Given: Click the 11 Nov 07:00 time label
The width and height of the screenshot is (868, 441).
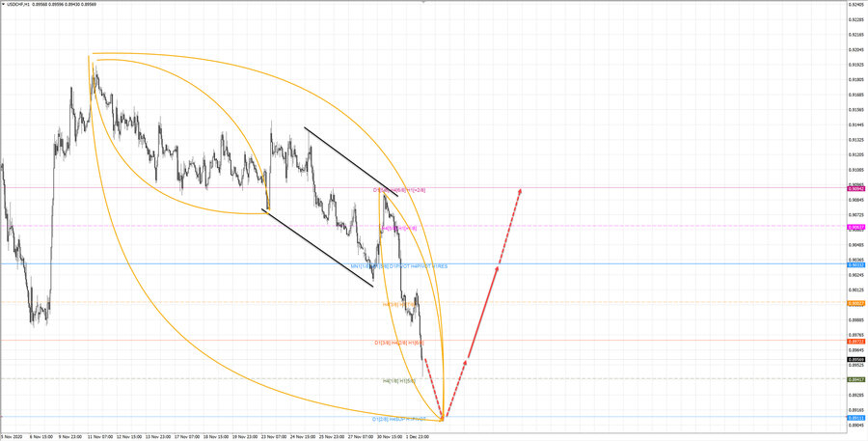Looking at the screenshot, I should [x=98, y=436].
